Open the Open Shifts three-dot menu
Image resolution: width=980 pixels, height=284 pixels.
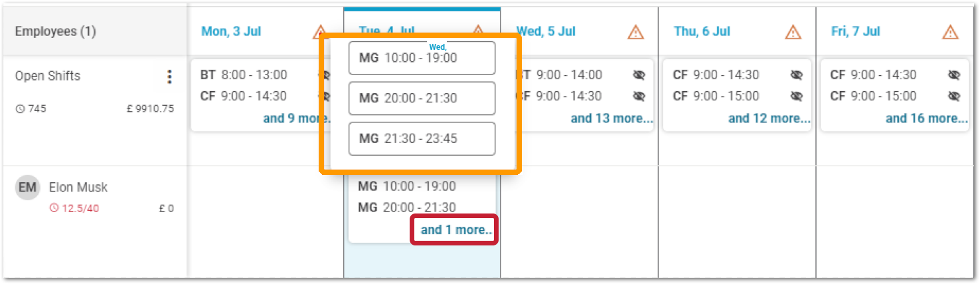[169, 77]
